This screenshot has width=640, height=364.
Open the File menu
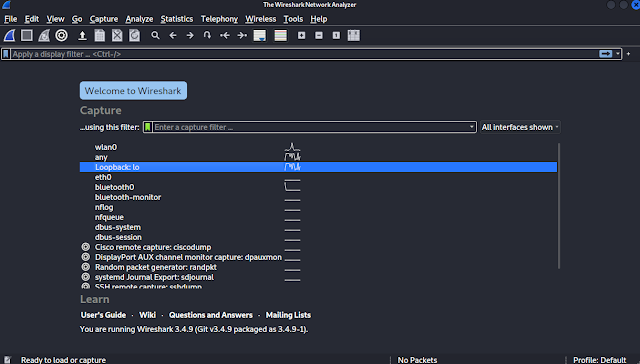(11, 19)
